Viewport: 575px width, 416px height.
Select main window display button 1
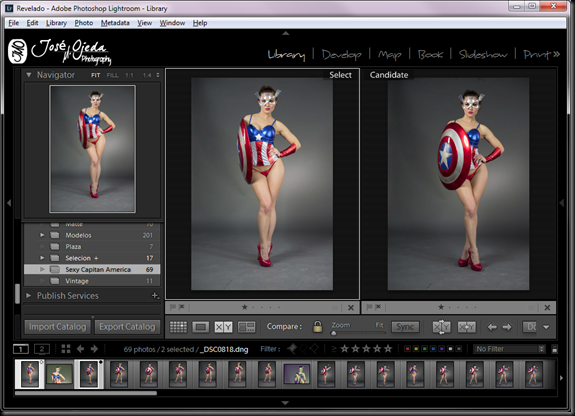point(21,349)
